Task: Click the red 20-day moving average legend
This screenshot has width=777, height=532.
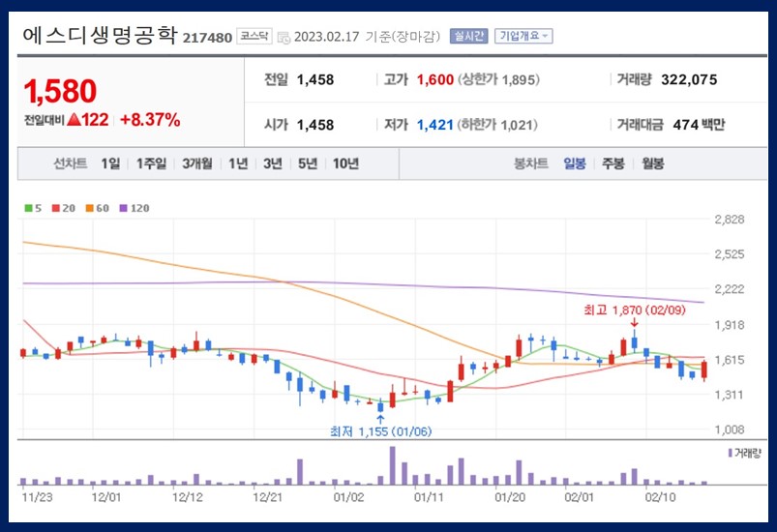Action: pos(64,208)
